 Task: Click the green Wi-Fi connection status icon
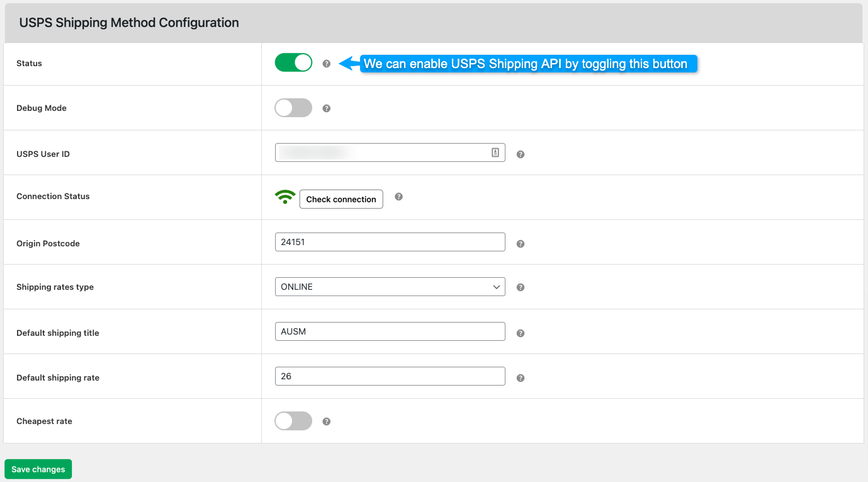coord(285,197)
